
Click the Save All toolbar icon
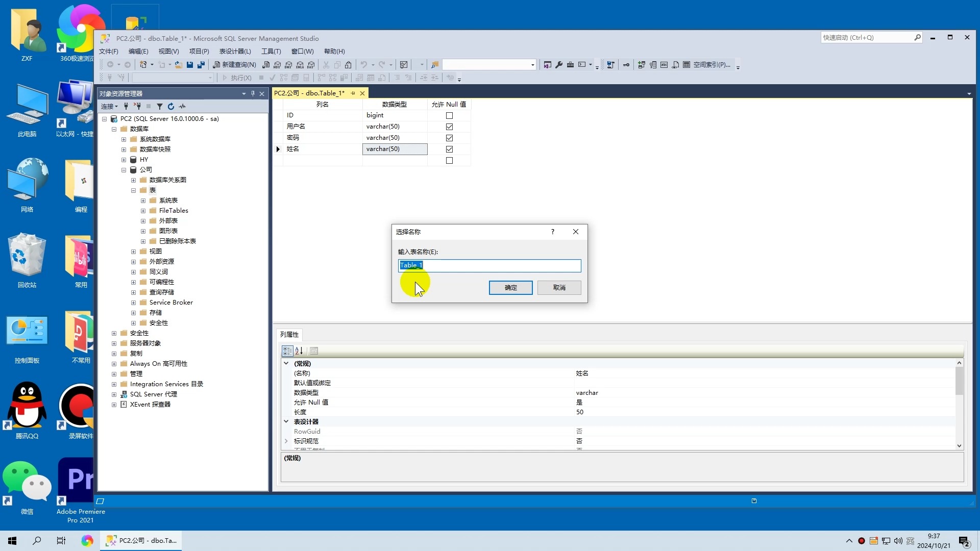[x=201, y=65]
